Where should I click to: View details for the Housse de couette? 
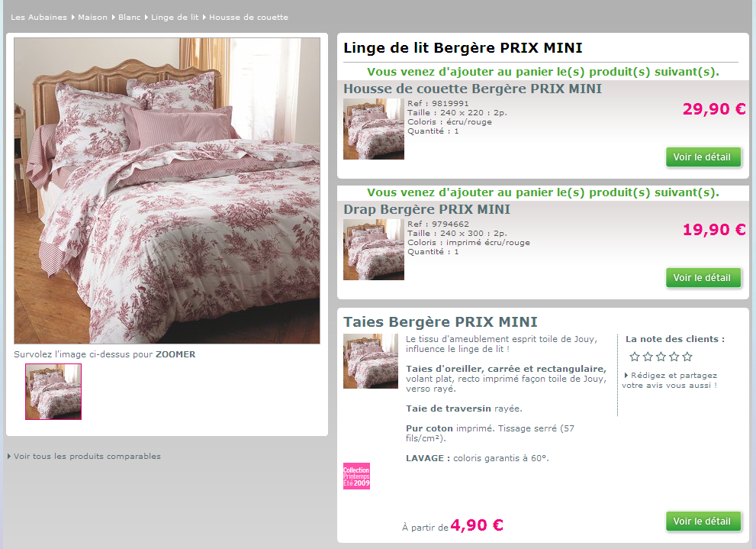coord(703,157)
